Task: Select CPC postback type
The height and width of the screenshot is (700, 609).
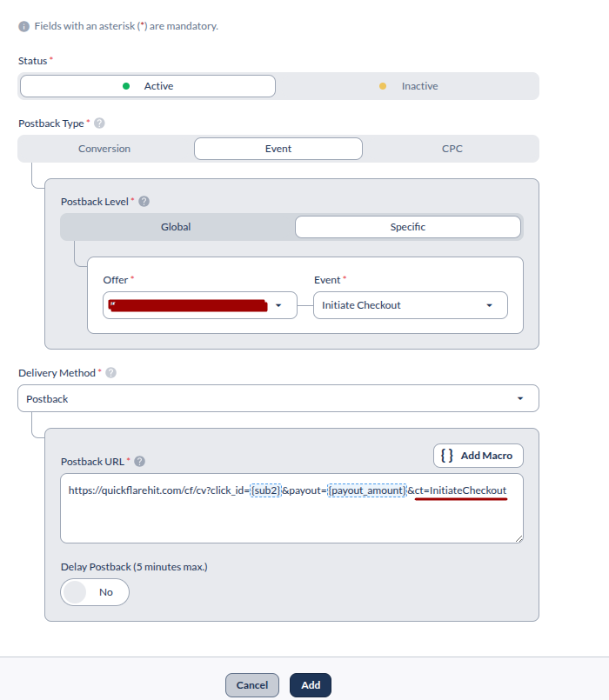Action: (452, 149)
